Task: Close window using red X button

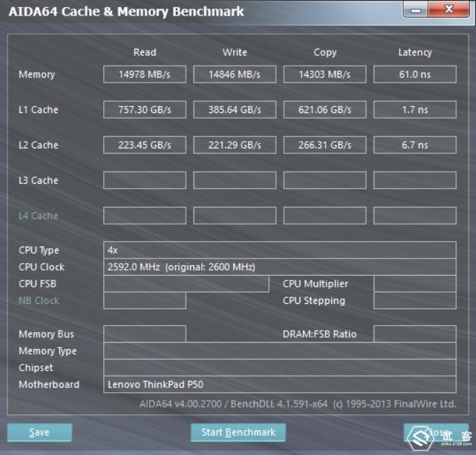Action: tap(448, 9)
